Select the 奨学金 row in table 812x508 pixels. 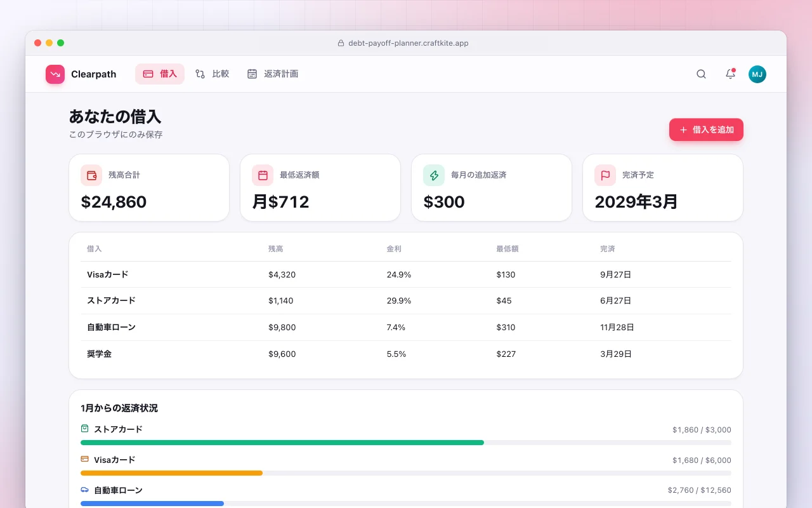coord(406,354)
